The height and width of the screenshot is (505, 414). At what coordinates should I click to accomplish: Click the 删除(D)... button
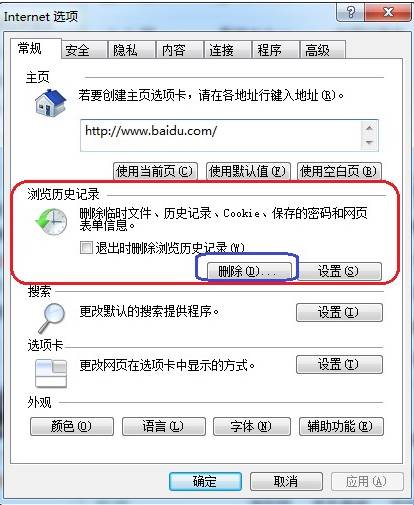(x=249, y=271)
